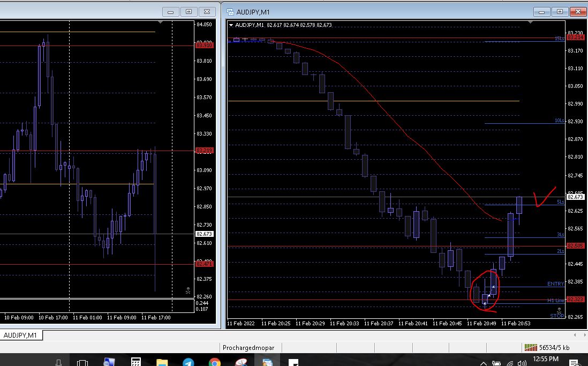Click the 82.673 price tag in left chart
588x366 pixels.
(x=205, y=234)
